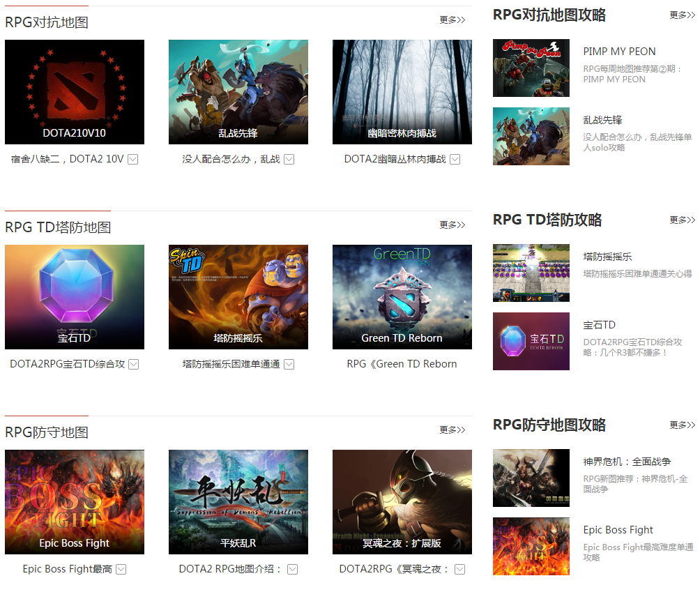
Task: Click the caption Epic Boss Fight最高
Action: point(68,569)
